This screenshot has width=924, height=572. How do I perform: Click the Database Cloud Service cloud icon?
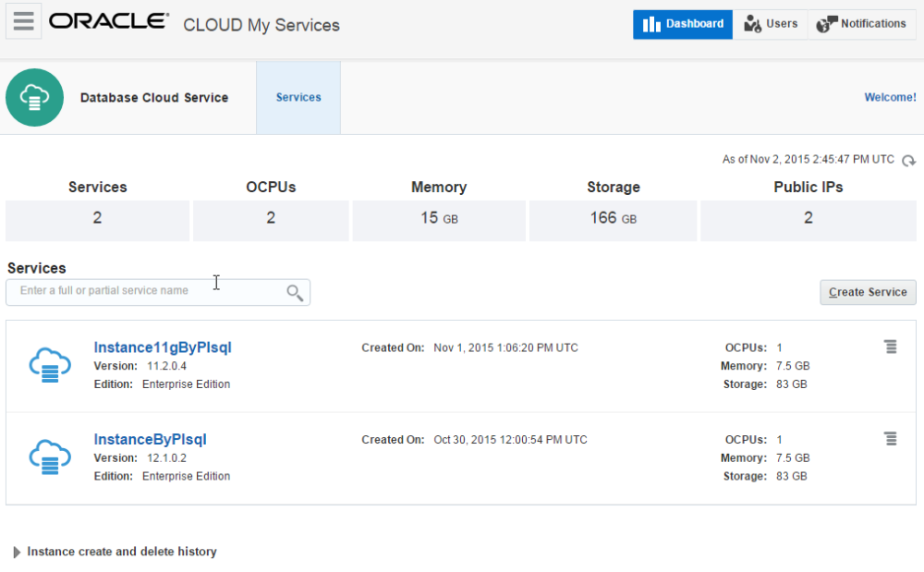click(x=34, y=96)
